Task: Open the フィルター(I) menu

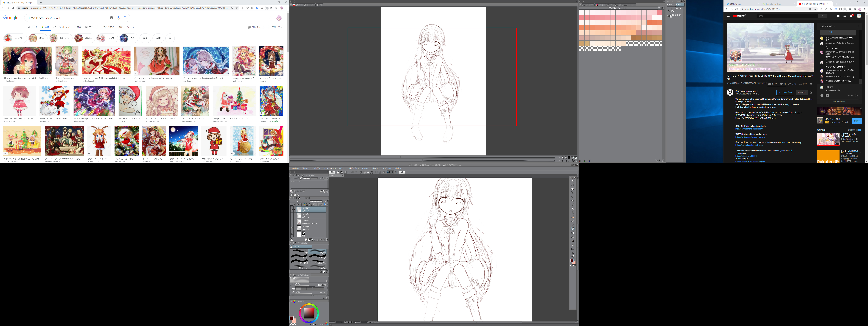Action: tap(375, 168)
